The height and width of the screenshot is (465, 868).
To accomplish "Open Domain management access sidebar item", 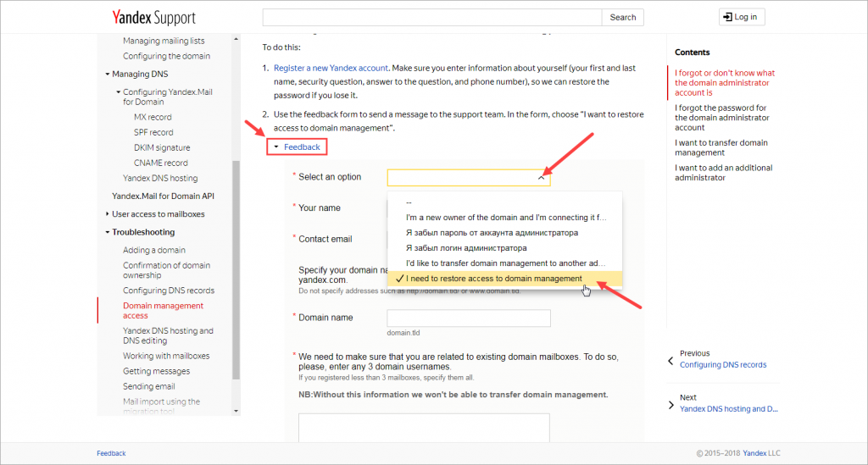I will coord(163,310).
